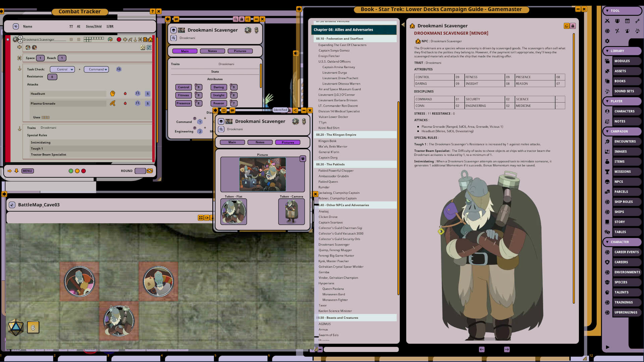Open the Species list under Character
The height and width of the screenshot is (362, 644).
pyautogui.click(x=623, y=282)
